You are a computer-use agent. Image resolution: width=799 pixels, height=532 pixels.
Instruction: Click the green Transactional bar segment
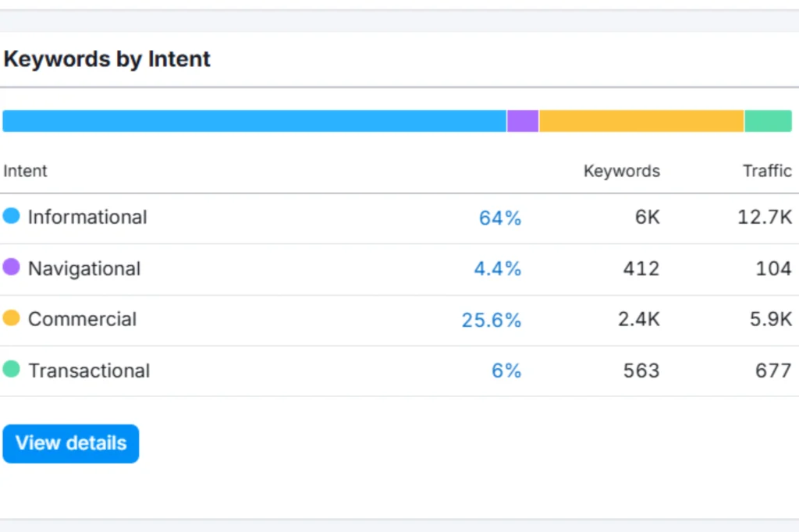768,121
